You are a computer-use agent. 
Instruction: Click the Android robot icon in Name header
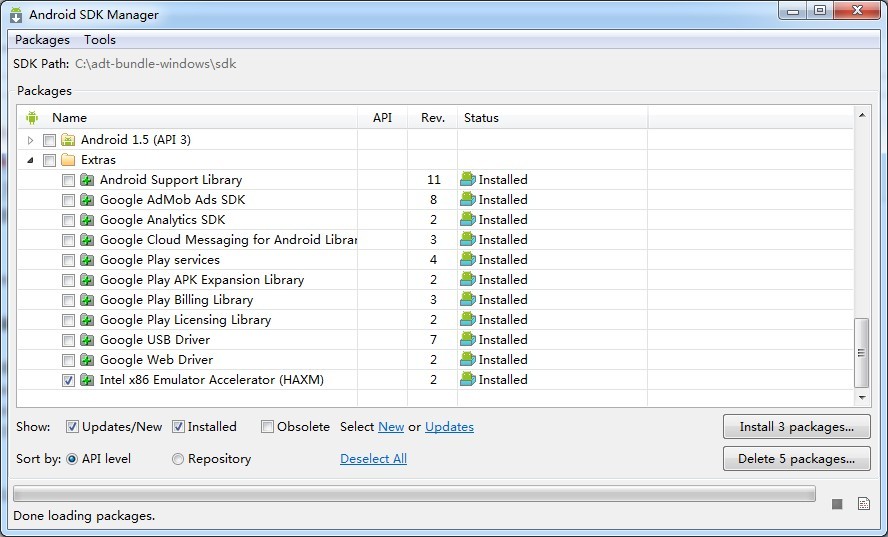pos(32,118)
